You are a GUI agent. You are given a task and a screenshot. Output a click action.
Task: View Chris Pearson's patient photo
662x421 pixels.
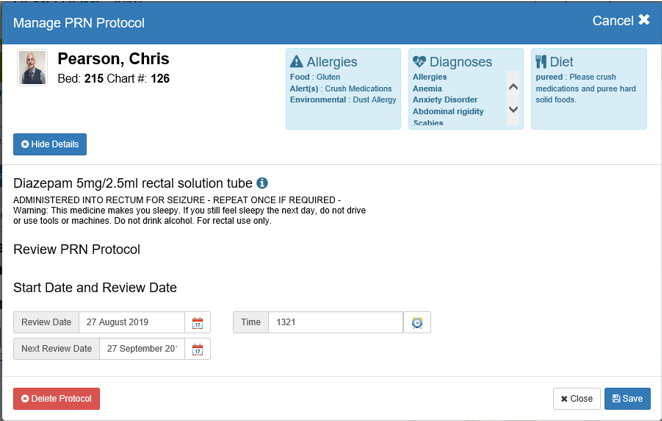click(x=33, y=68)
